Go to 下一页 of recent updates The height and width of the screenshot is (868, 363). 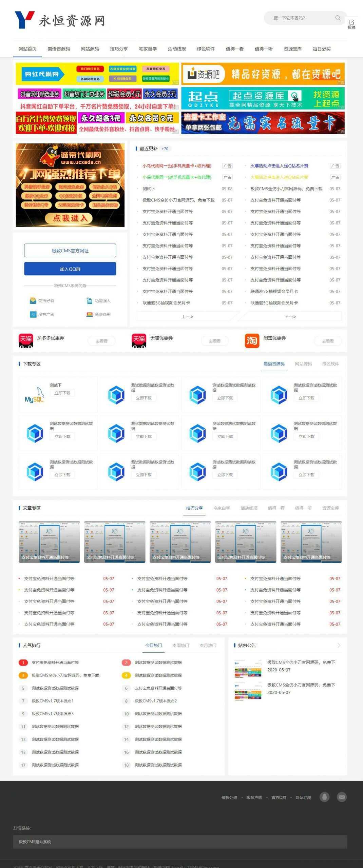coord(290,316)
